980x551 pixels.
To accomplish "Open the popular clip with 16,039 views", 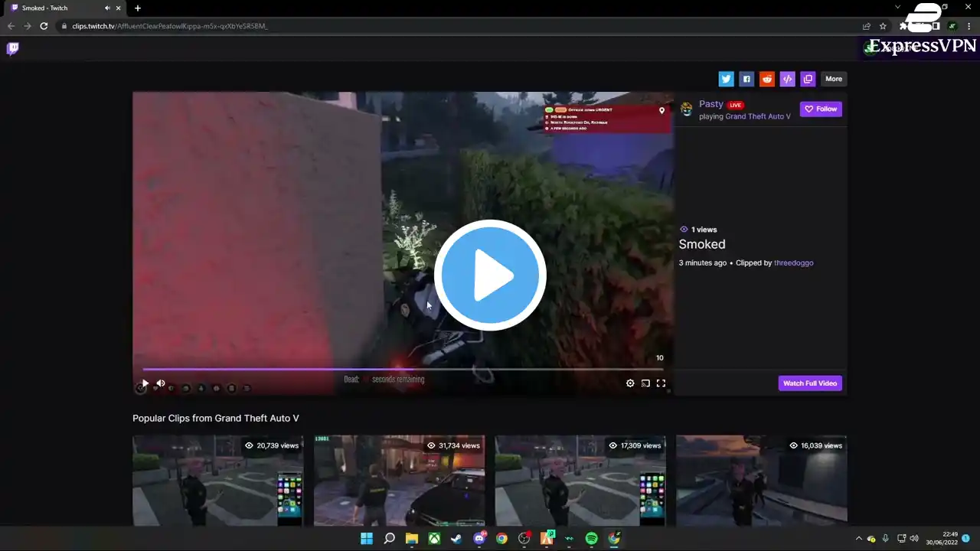I will coord(761,481).
